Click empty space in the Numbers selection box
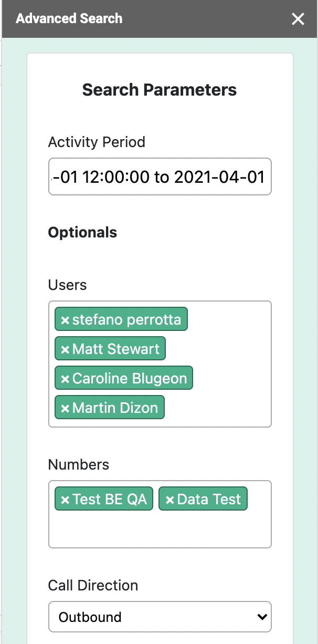 tap(160, 529)
